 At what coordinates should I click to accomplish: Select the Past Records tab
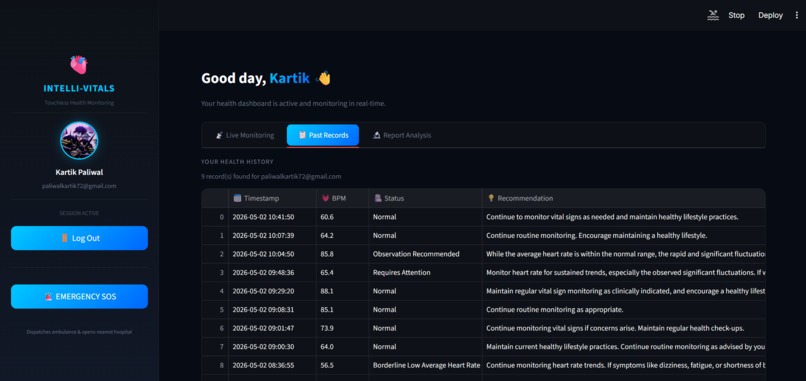[323, 135]
